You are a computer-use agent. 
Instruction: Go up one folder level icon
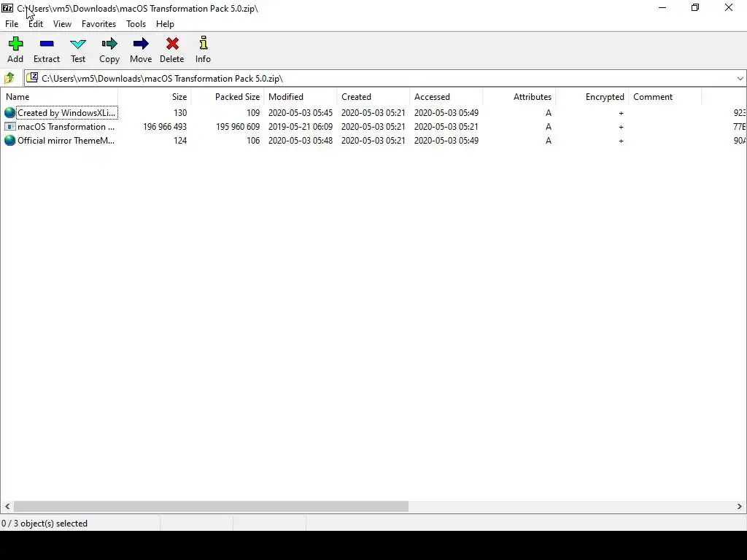(x=9, y=78)
